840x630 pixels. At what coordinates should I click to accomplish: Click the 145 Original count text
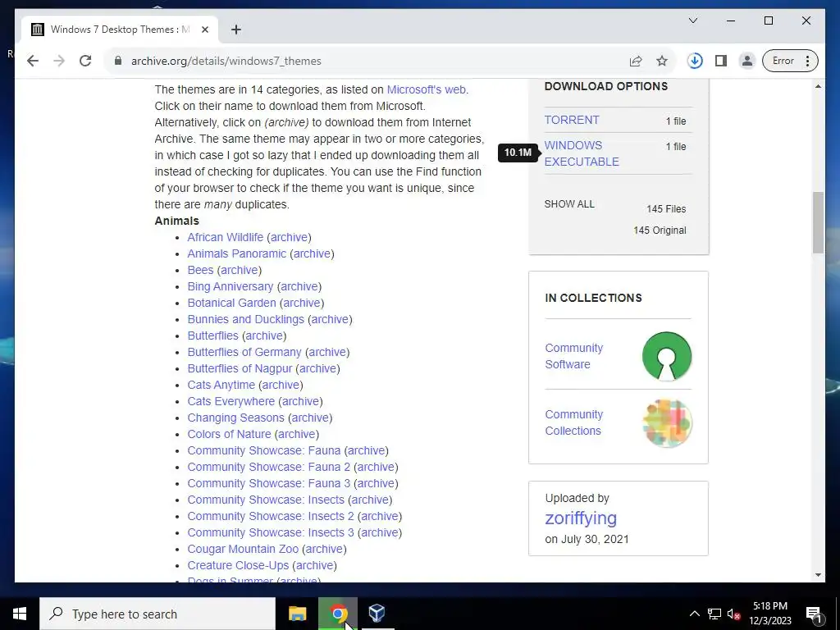click(x=660, y=231)
